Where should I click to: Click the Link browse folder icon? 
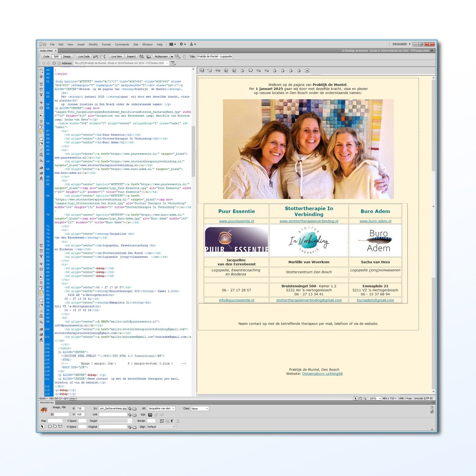pos(134,415)
